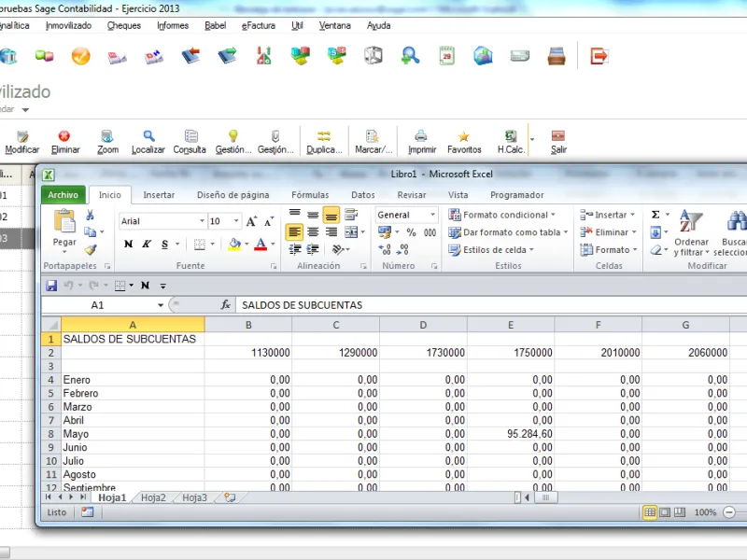Click the red font color button
The height and width of the screenshot is (560, 747).
[x=261, y=245]
